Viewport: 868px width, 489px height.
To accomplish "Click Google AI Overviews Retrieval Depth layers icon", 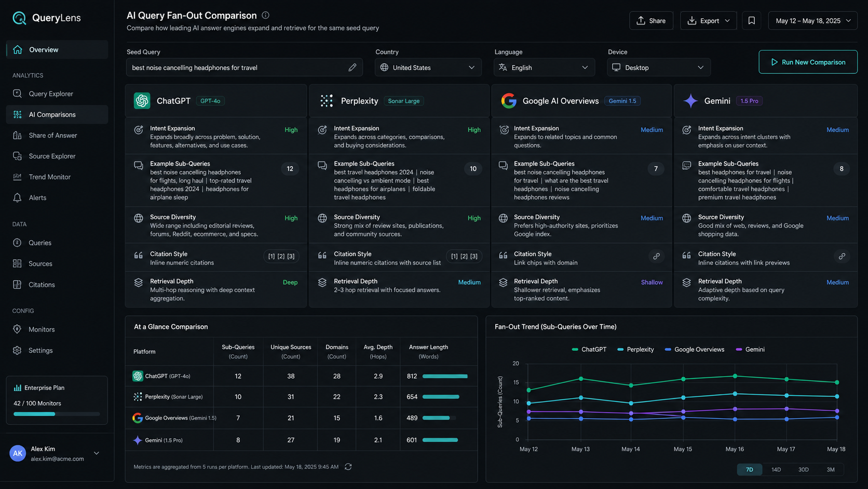I will point(503,283).
